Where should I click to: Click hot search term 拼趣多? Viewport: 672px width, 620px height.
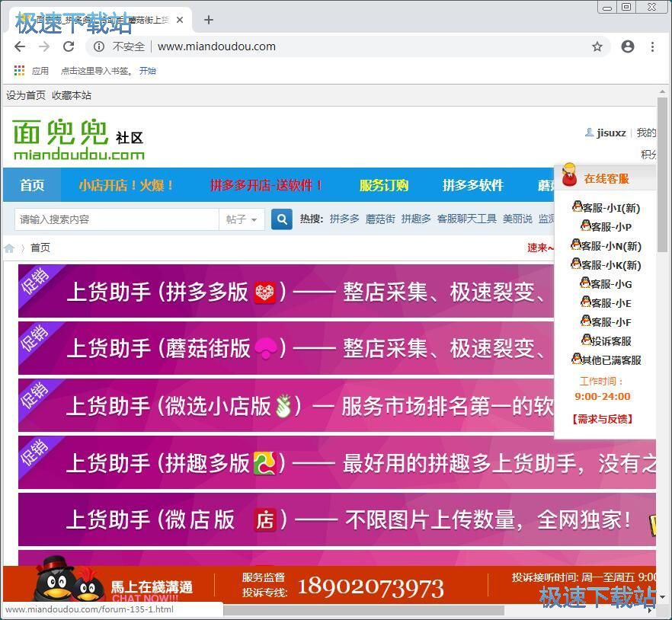(x=416, y=219)
